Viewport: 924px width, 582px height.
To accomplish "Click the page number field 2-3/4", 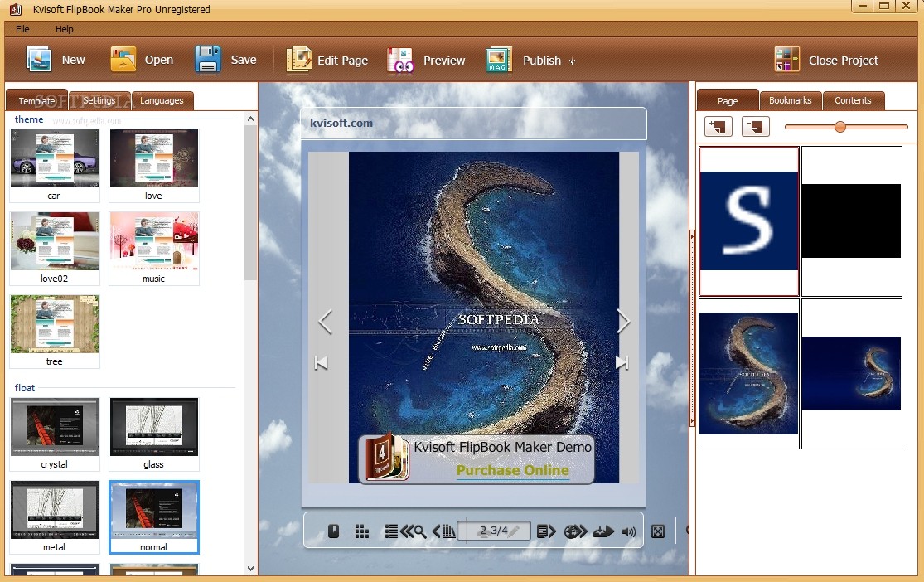I will 494,531.
